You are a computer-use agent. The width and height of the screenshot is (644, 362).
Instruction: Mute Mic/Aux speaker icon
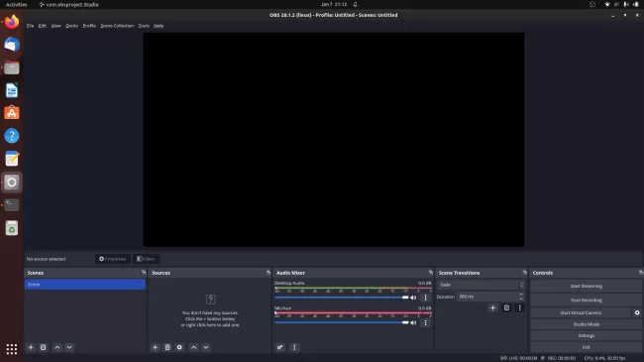(x=413, y=323)
